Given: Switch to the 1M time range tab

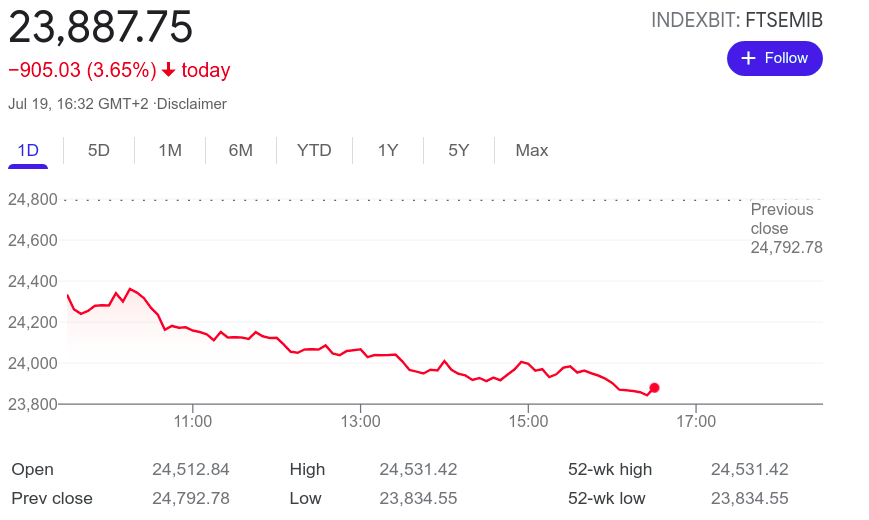Looking at the screenshot, I should click(170, 150).
